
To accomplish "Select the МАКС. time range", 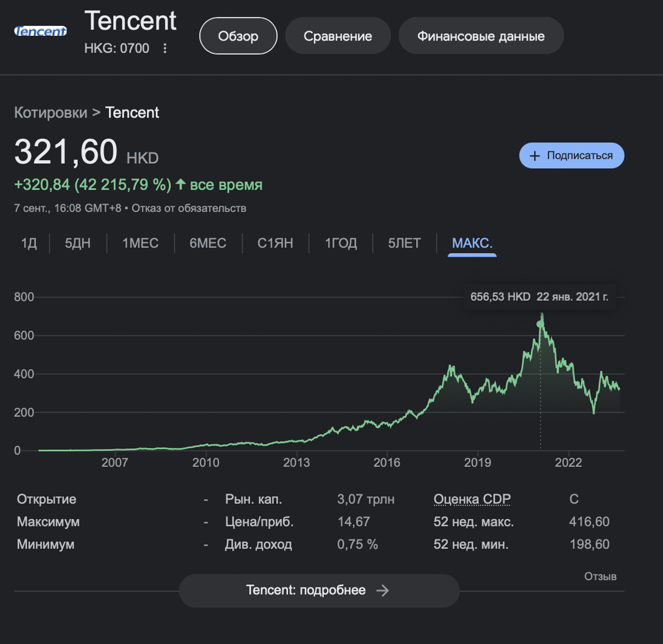I will (x=472, y=243).
